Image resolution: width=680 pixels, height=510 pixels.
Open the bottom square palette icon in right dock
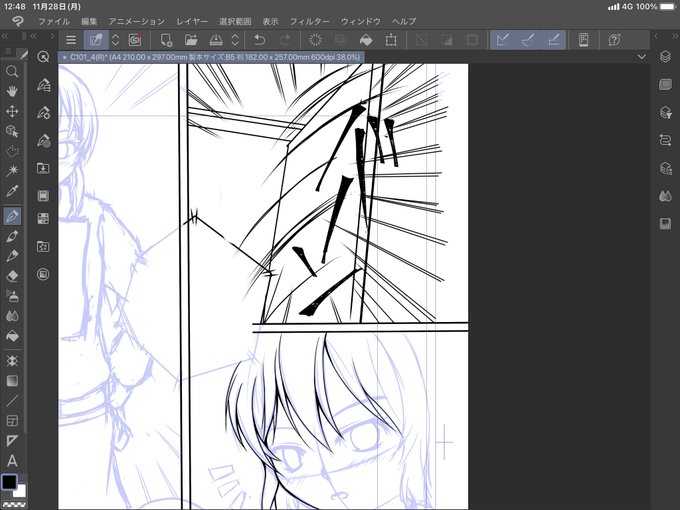[x=665, y=224]
